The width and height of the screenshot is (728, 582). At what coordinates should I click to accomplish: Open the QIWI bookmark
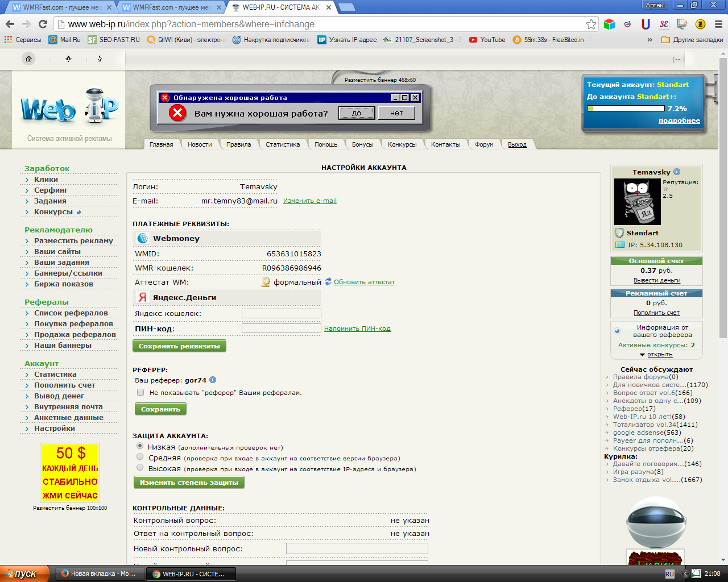pyautogui.click(x=186, y=40)
